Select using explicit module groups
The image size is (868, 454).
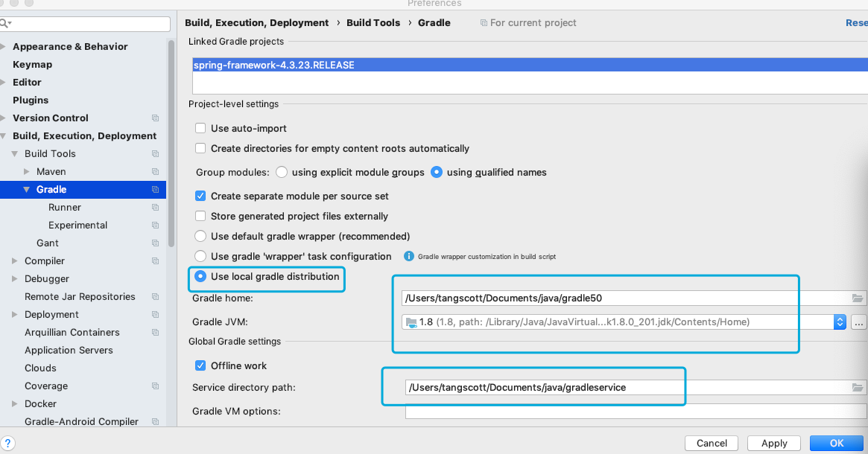[x=282, y=172]
